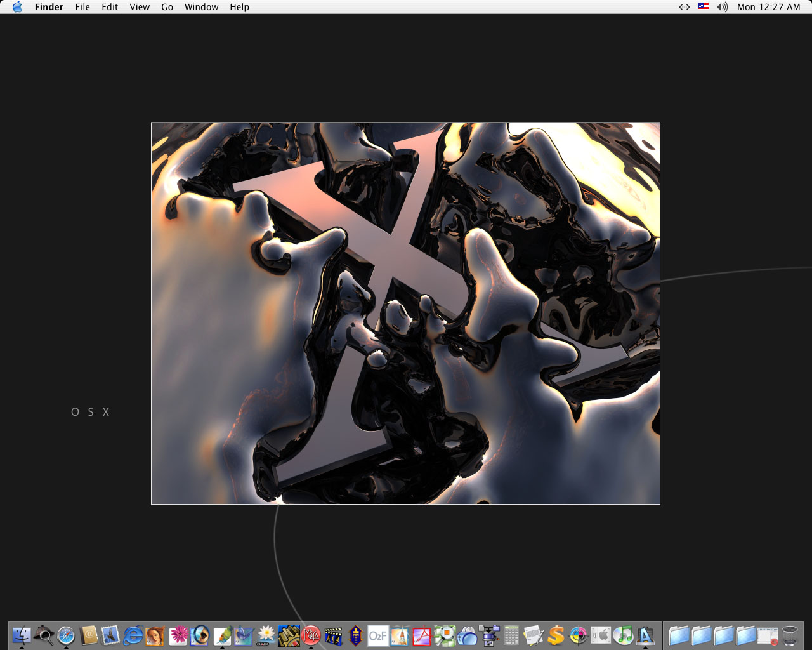Open Internet Explorer in the Dock

pyautogui.click(x=133, y=635)
